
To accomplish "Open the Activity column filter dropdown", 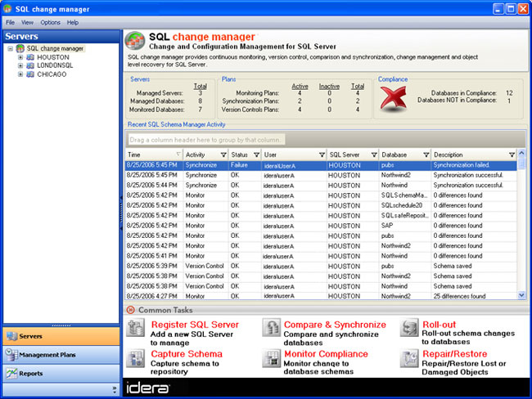I will 223,155.
